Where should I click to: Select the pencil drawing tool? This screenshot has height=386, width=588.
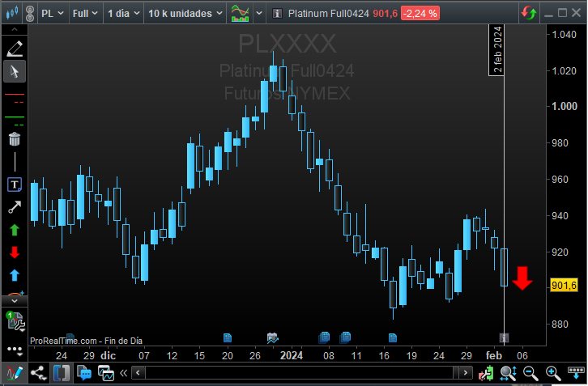point(15,49)
